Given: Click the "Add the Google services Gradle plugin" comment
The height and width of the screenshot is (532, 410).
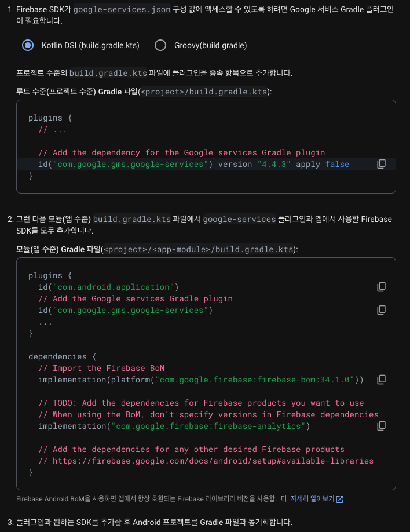Looking at the screenshot, I should tap(136, 298).
